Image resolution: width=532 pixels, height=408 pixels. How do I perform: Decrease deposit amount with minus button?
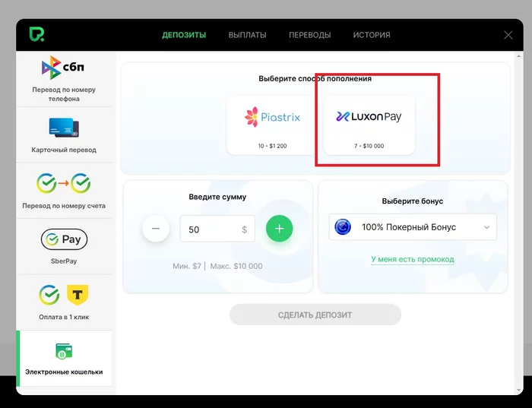coord(156,229)
